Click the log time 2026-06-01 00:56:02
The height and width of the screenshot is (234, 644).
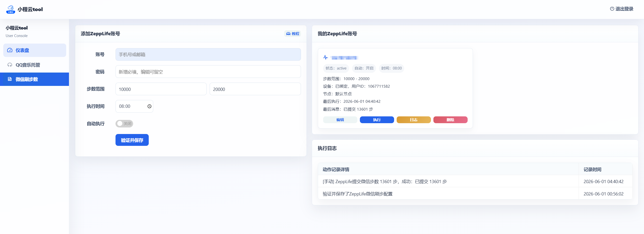tap(603, 194)
